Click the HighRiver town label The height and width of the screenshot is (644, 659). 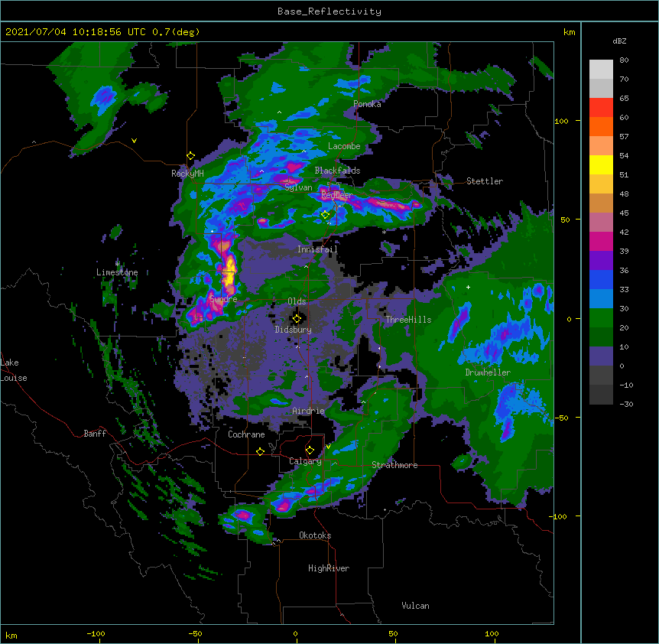click(x=329, y=568)
